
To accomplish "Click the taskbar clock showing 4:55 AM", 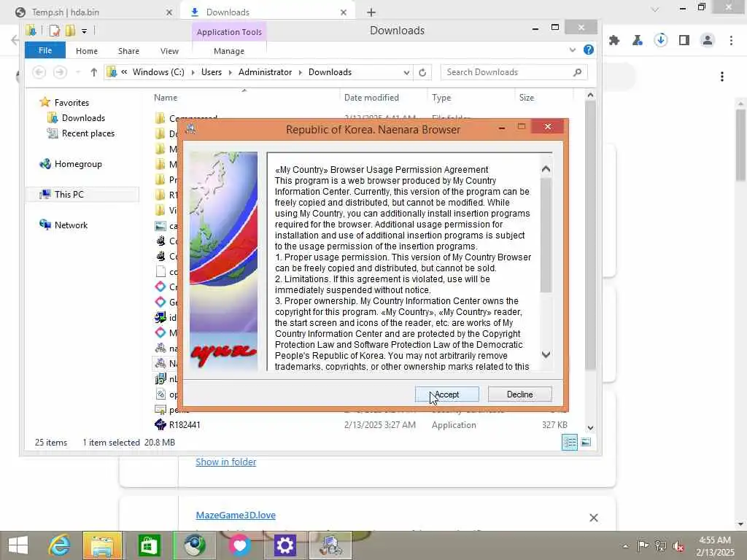I will (x=715, y=546).
